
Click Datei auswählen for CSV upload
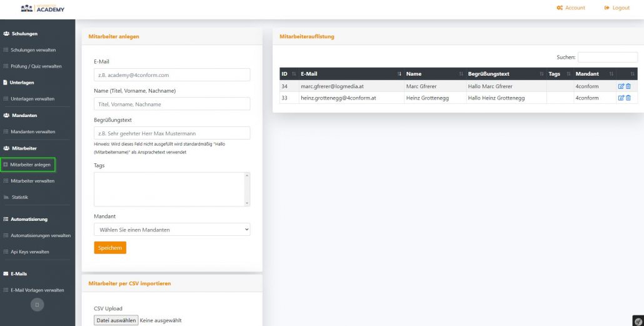tap(116, 320)
